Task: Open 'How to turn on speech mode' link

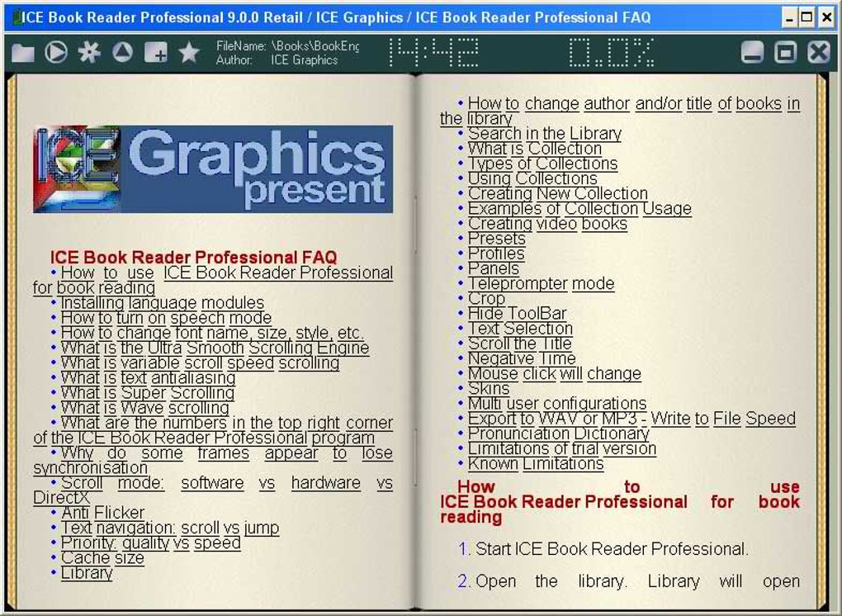Action: click(x=167, y=318)
